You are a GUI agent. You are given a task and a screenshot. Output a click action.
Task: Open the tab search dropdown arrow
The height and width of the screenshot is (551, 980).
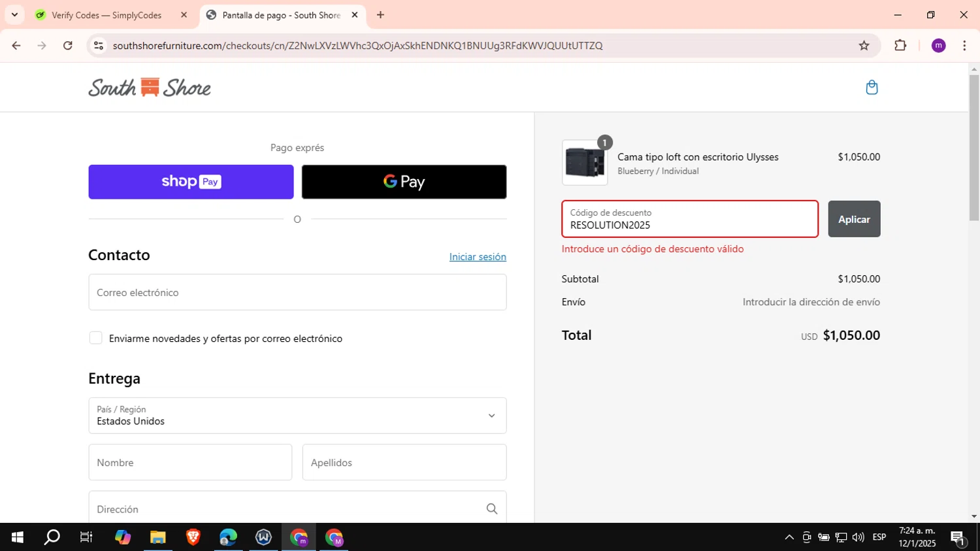pyautogui.click(x=14, y=15)
